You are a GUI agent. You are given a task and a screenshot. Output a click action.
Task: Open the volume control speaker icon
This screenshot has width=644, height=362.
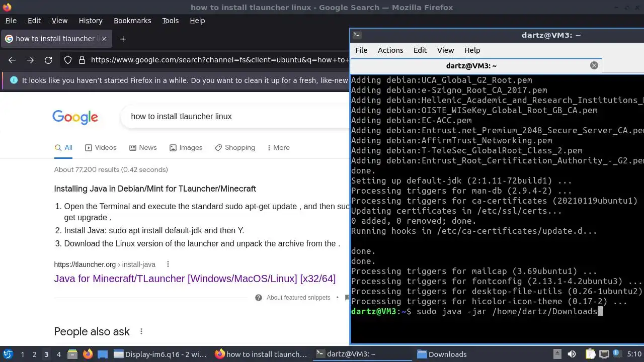coord(572,354)
